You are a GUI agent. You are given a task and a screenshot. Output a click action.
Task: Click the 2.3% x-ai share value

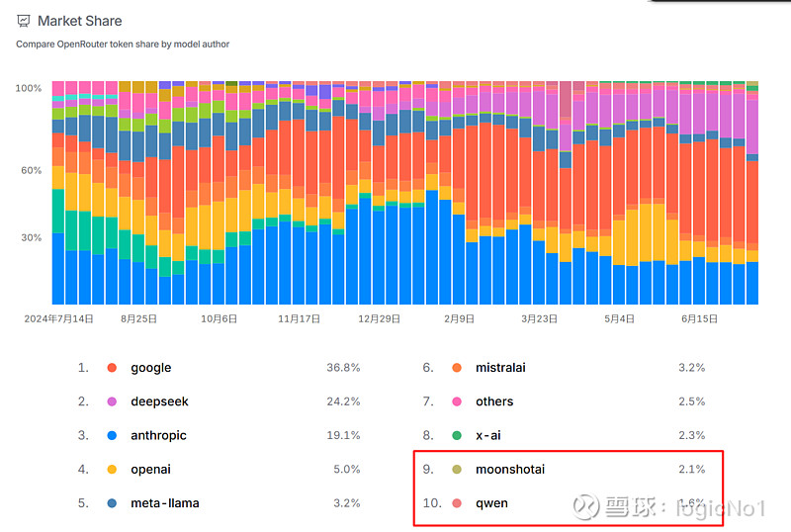pyautogui.click(x=691, y=435)
